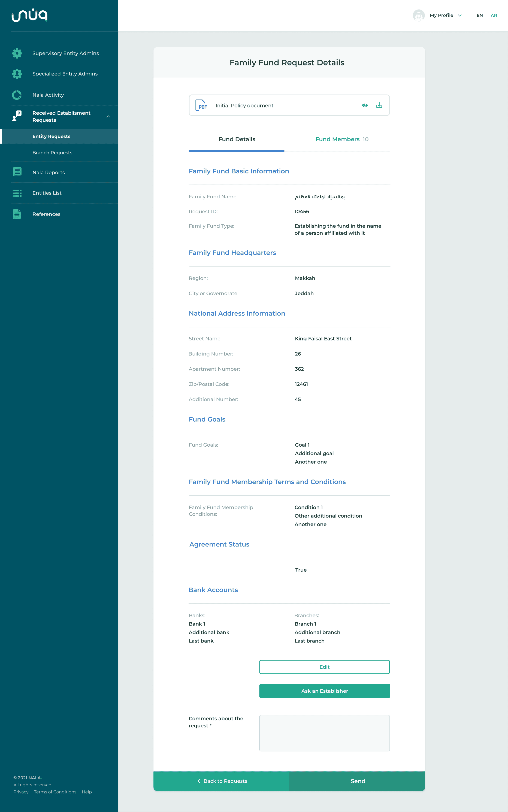Click the Edit button

tap(324, 667)
